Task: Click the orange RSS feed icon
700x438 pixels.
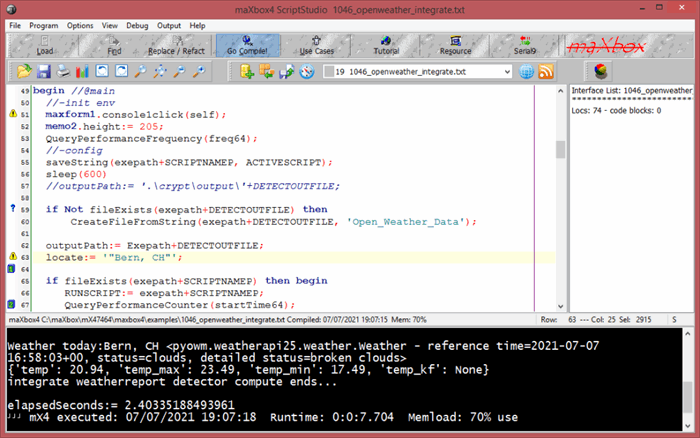Action: click(546, 71)
